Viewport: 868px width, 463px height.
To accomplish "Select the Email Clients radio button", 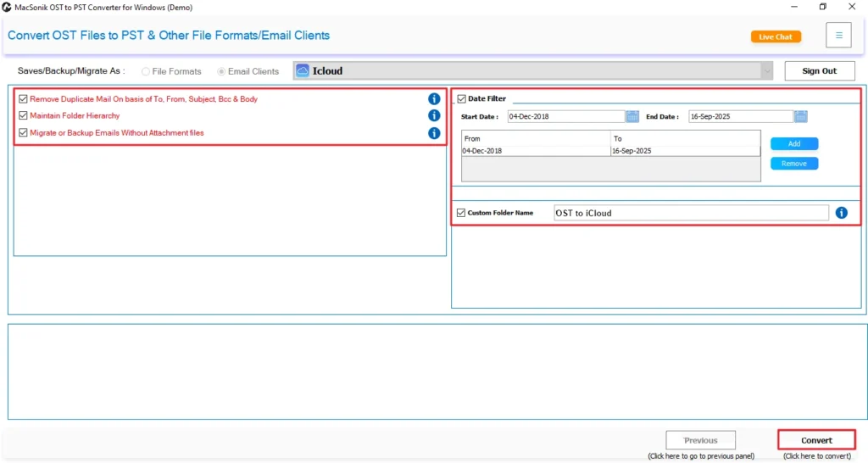I will coord(222,72).
